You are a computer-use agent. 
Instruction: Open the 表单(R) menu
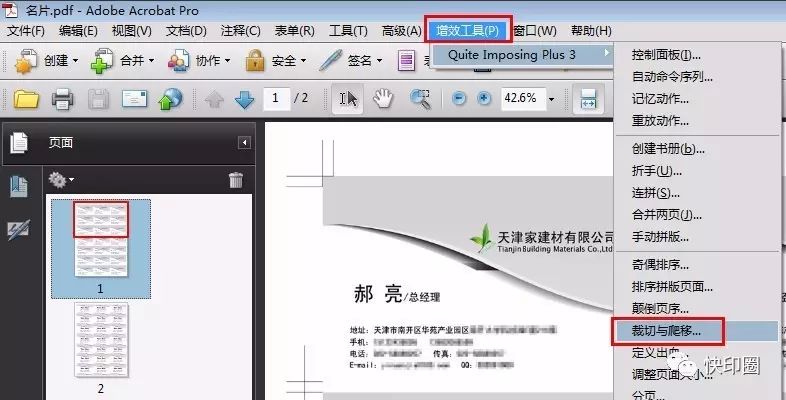[294, 31]
